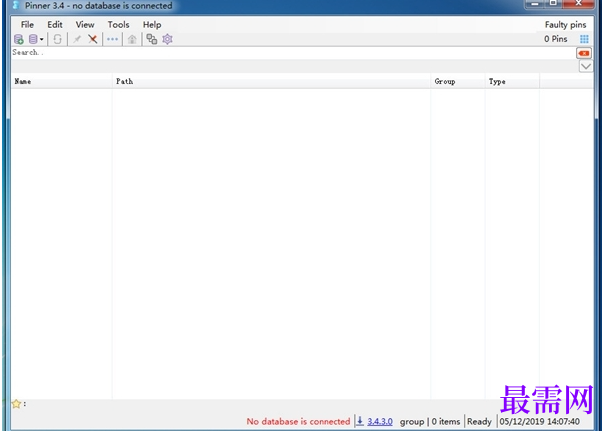Click the blue grid icon near Pins
Screen dimensions: 612x431
click(x=584, y=39)
